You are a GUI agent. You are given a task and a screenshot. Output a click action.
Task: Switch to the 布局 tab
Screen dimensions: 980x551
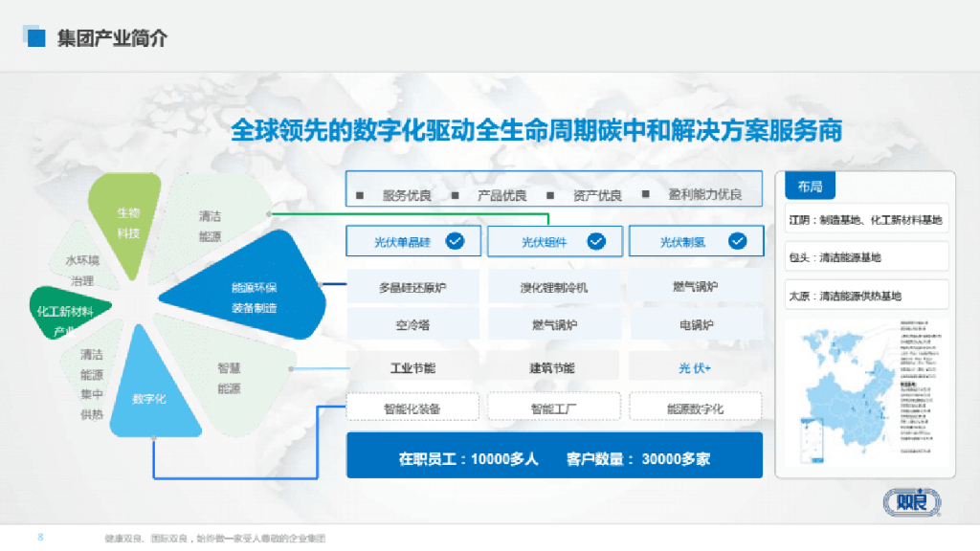(x=810, y=186)
